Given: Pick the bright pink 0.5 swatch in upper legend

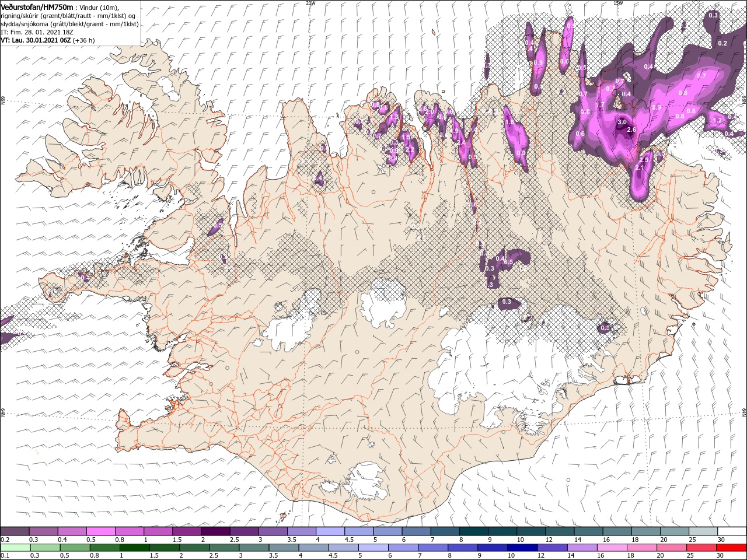Looking at the screenshot, I should tap(100, 531).
